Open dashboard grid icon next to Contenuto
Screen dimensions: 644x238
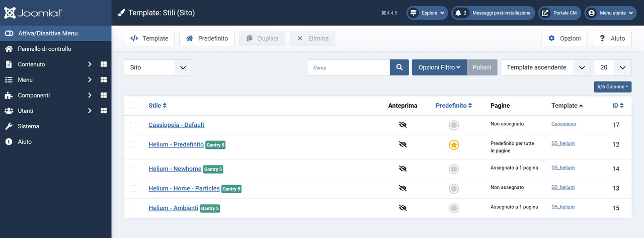104,64
